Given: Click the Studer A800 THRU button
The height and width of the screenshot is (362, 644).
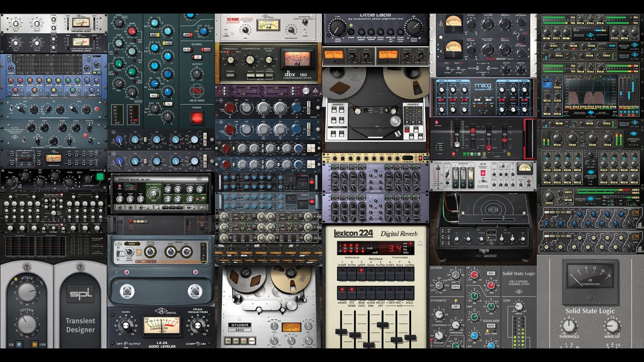Looking at the screenshot, I should click(228, 341).
